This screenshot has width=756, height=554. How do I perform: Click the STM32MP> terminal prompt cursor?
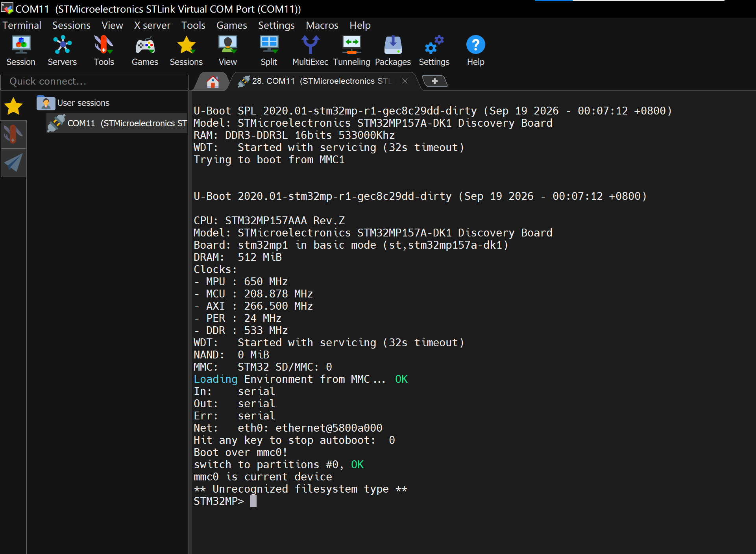point(253,501)
